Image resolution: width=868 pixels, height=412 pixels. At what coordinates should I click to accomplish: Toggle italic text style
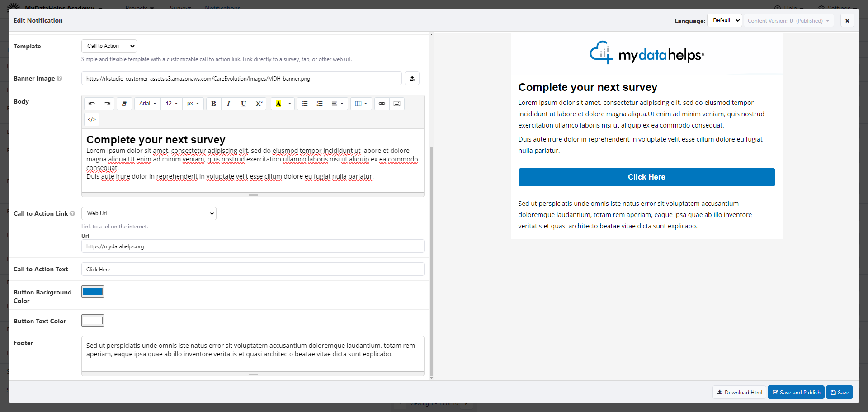pyautogui.click(x=229, y=104)
